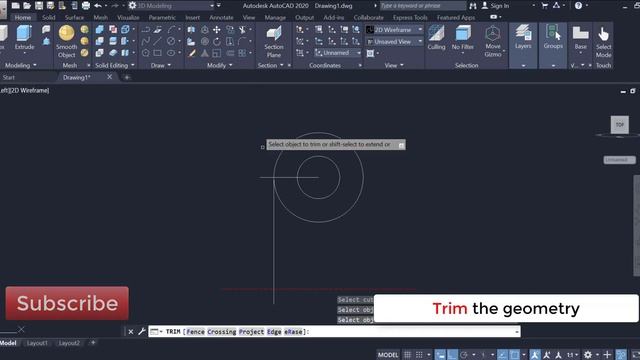Select the Circle draw tool
640x360 pixels.
coord(171,41)
